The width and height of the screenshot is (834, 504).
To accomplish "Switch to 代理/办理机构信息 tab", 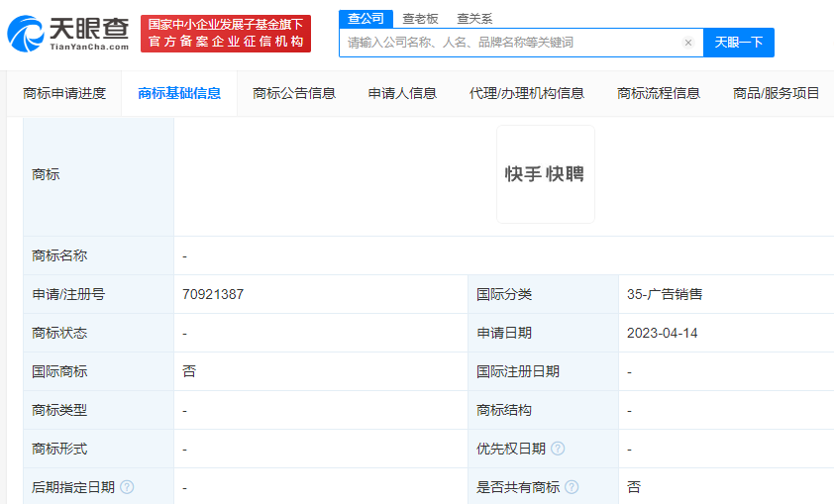I will click(x=527, y=93).
